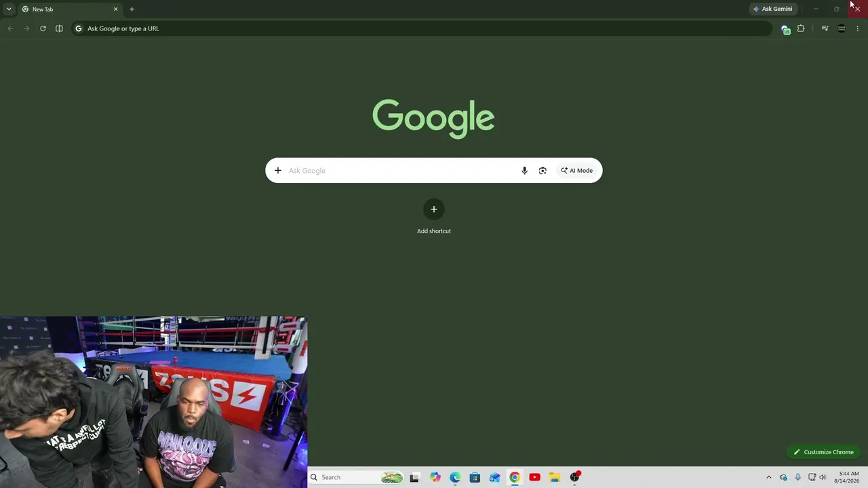The height and width of the screenshot is (488, 868).
Task: Open the tab search dropdown arrow
Action: click(9, 9)
